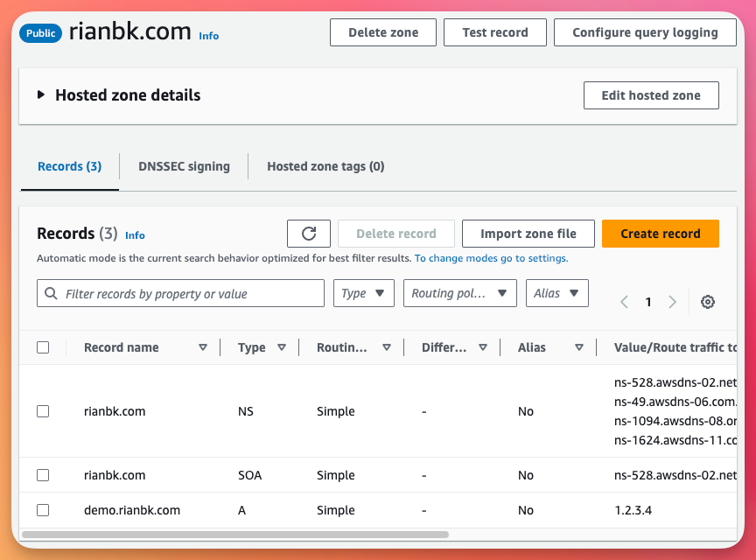Viewport: 756px width, 560px height.
Task: Open Info link next to rianbk.com
Action: [x=209, y=36]
